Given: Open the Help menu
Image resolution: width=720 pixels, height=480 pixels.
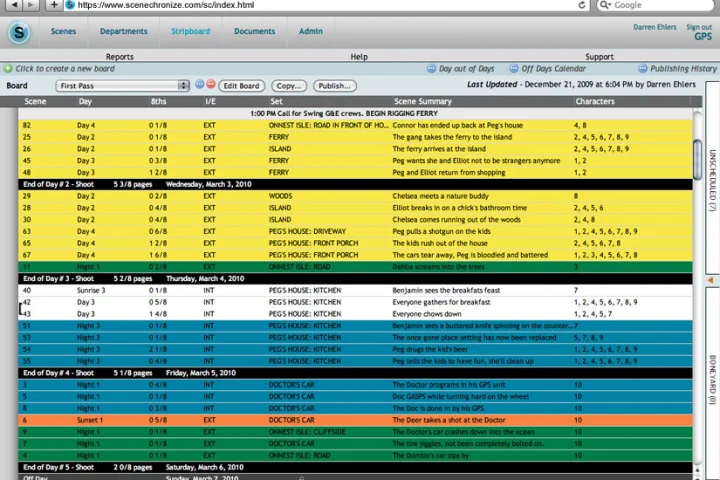Looking at the screenshot, I should click(359, 56).
